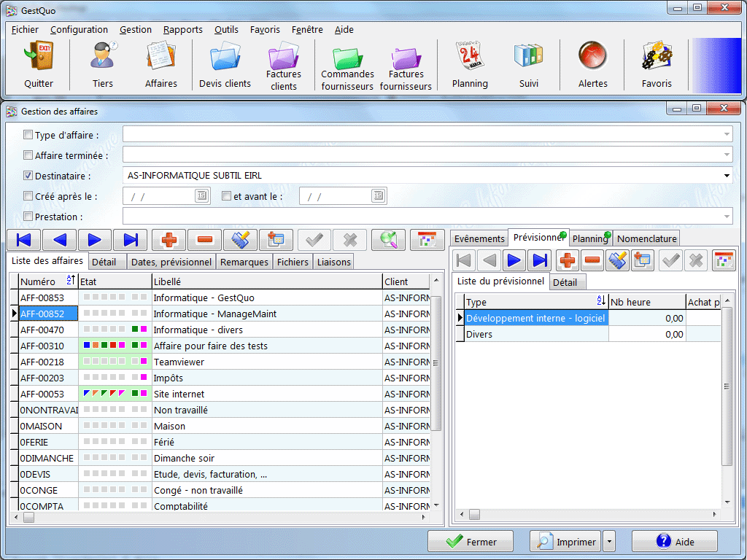747x560 pixels.
Task: Check the 'et avant le' date checkbox
Action: (227, 196)
